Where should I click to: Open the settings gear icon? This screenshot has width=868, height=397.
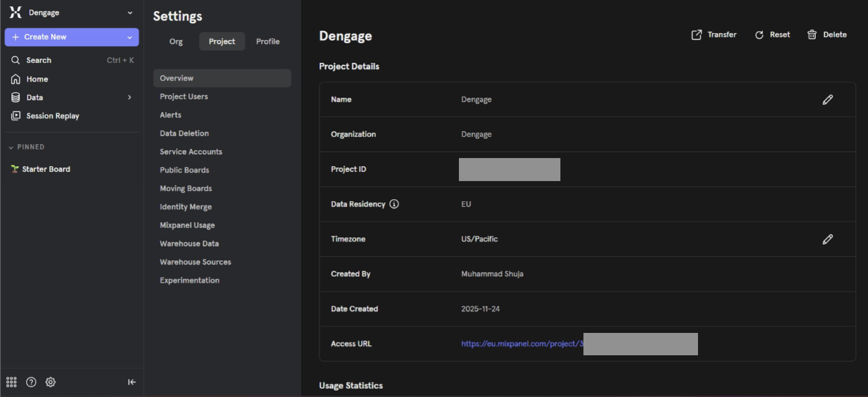50,382
